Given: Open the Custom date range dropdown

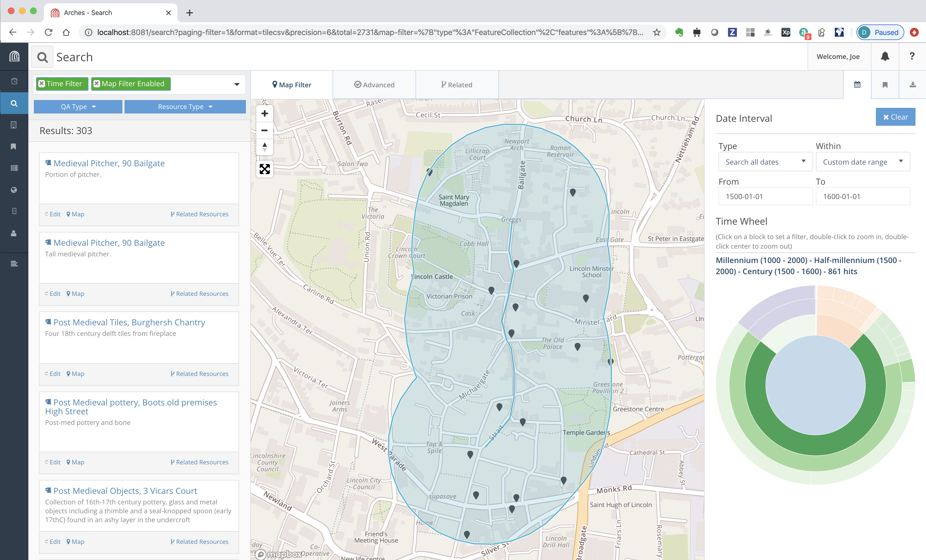Looking at the screenshot, I should pyautogui.click(x=863, y=162).
